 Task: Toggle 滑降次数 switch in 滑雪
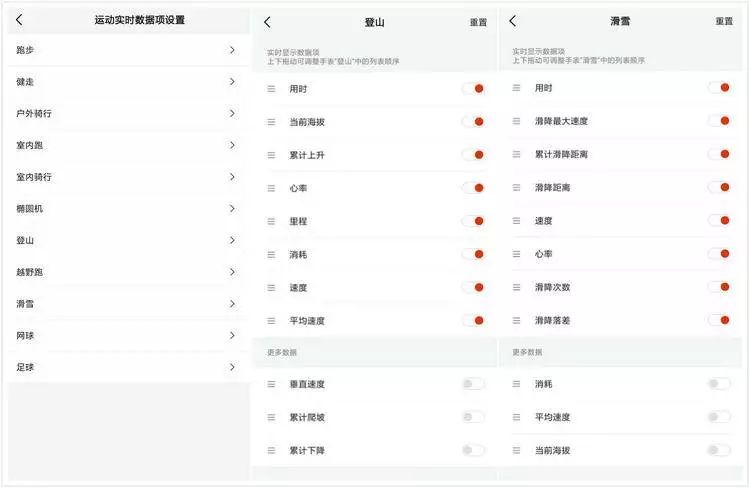(719, 287)
